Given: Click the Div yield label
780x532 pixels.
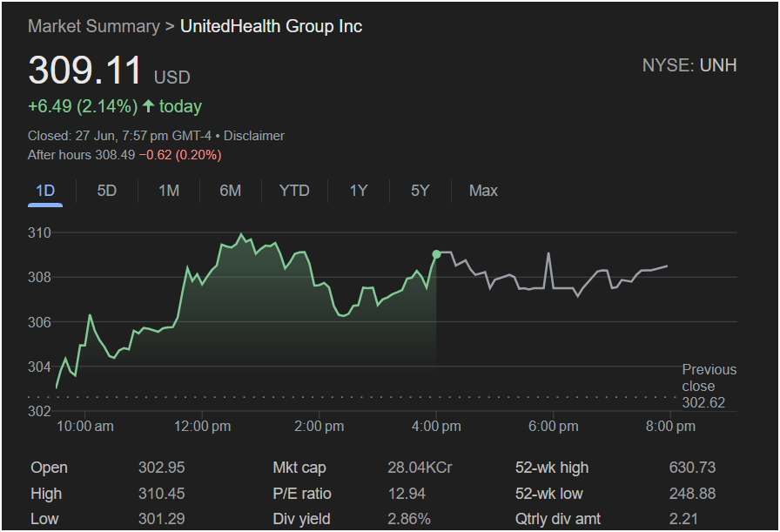Looking at the screenshot, I should coord(301,519).
